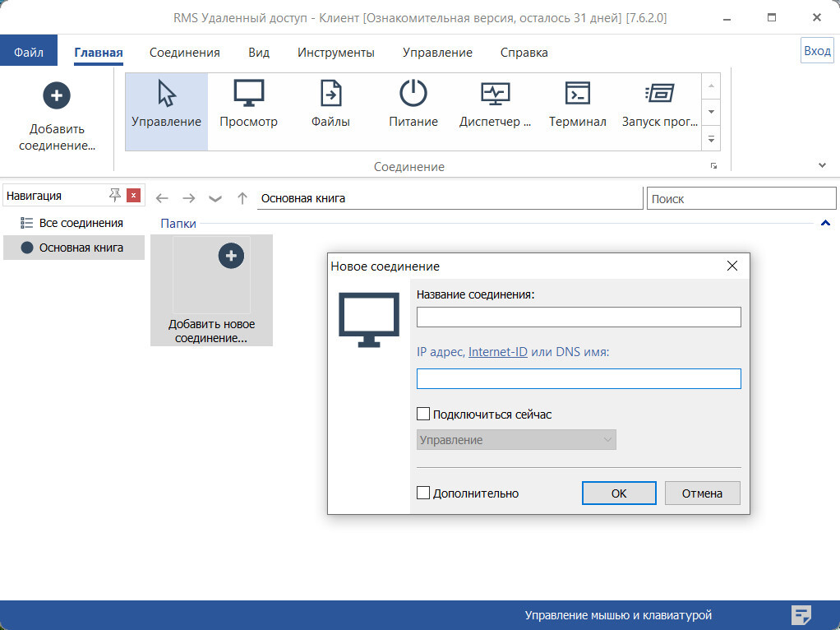
Task: Close the RMS client window
Action: (817, 18)
